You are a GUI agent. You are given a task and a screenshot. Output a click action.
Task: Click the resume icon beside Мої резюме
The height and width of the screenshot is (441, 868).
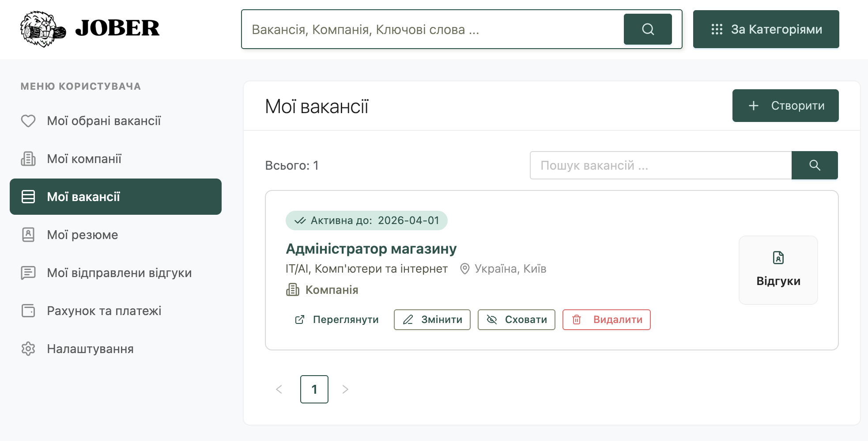pos(28,235)
